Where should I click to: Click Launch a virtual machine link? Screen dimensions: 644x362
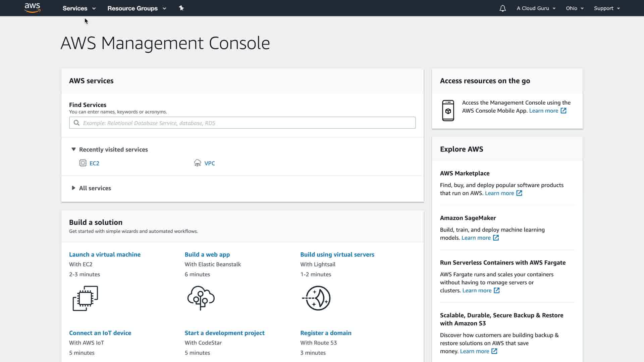105,254
